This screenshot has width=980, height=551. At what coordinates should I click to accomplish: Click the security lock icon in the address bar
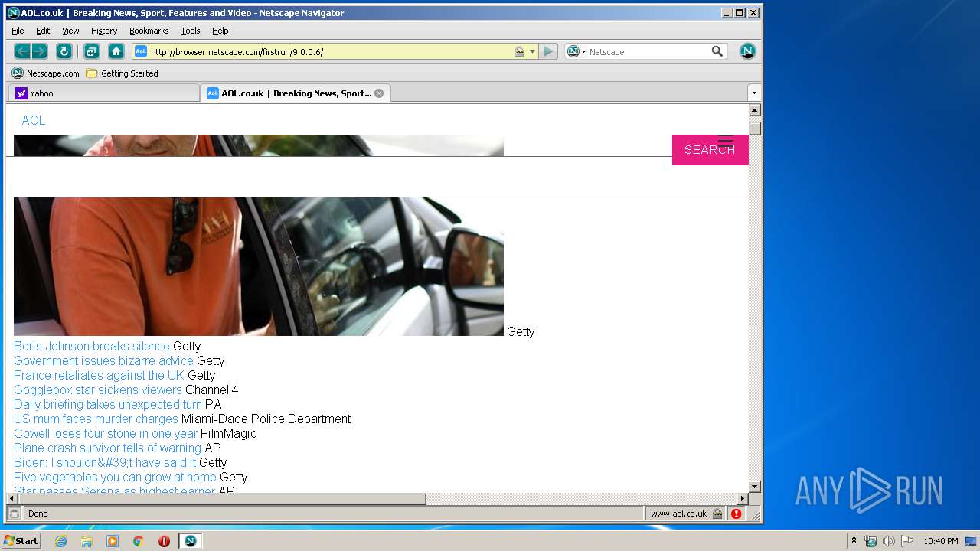pos(519,51)
